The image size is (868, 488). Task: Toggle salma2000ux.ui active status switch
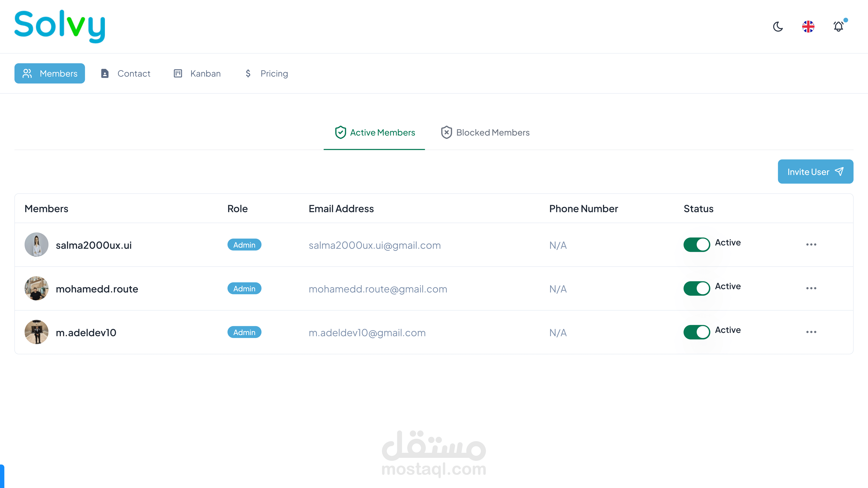pyautogui.click(x=696, y=244)
